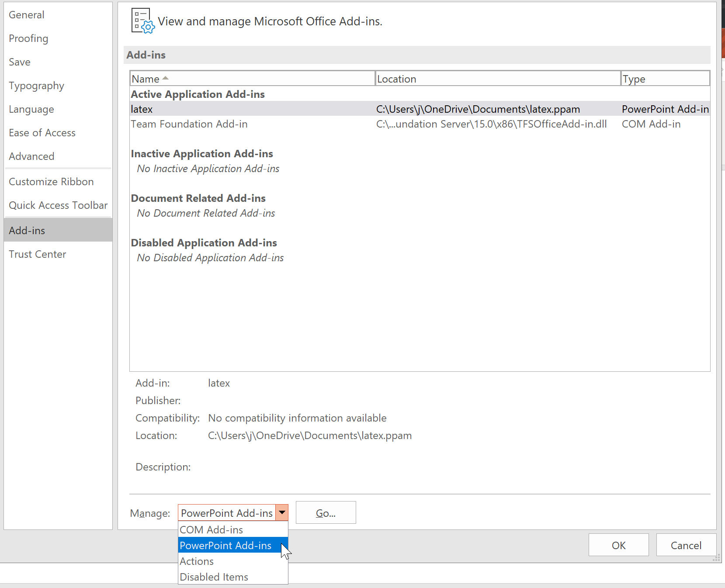Open the General options category
The image size is (725, 588).
[x=27, y=15]
